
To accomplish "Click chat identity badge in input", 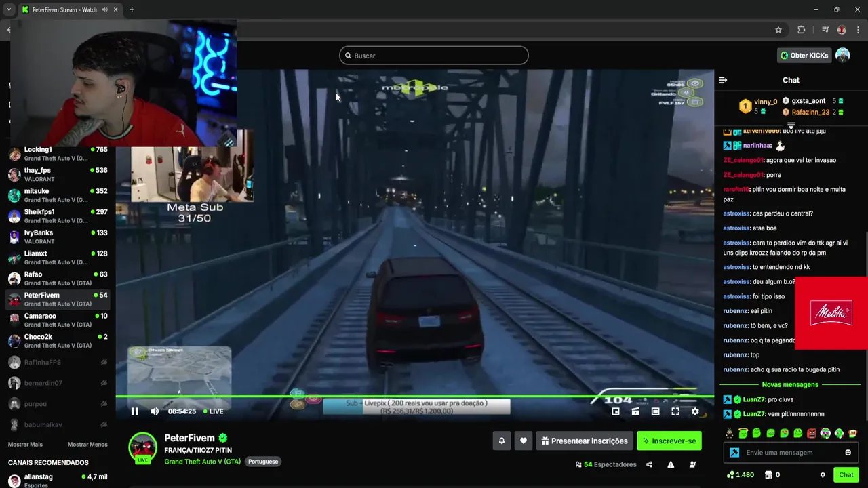I will (734, 453).
